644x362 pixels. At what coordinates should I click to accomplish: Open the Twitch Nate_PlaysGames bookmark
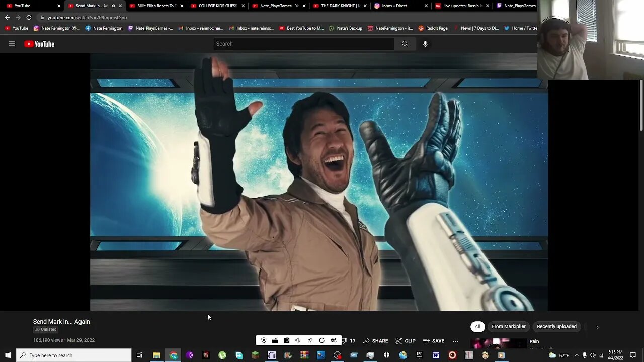(150, 28)
